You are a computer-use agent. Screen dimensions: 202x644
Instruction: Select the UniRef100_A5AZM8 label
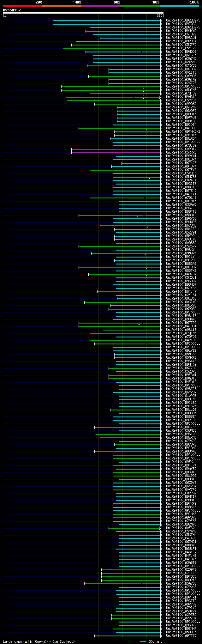(x=181, y=90)
